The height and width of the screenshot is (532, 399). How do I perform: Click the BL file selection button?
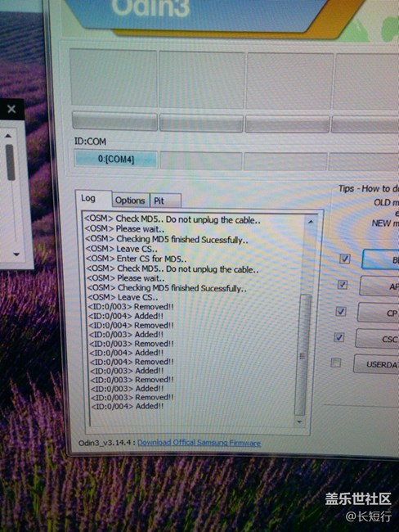click(x=381, y=259)
